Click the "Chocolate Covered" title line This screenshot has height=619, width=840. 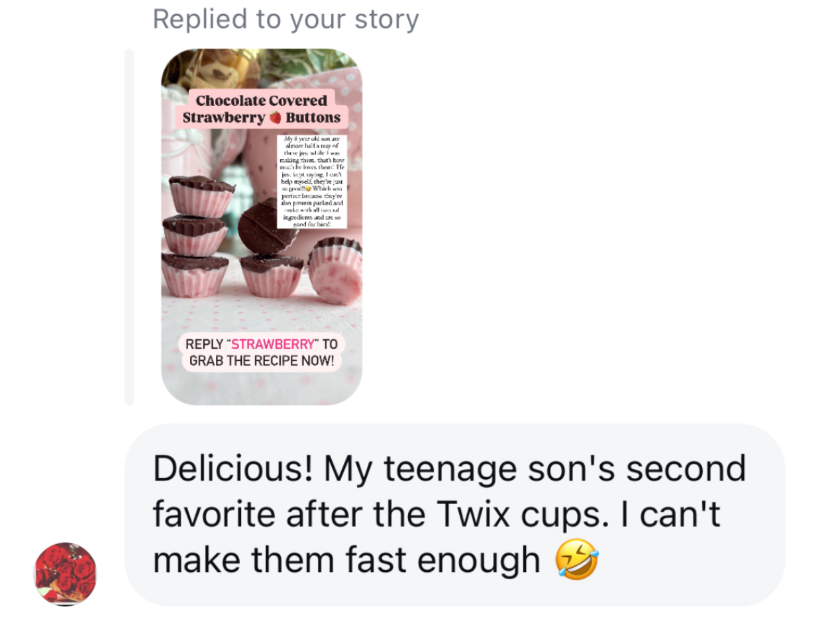261,101
